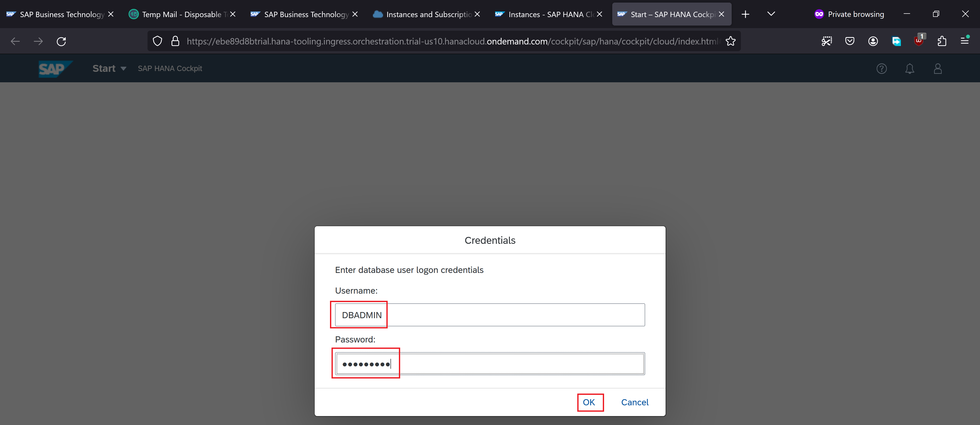Click the padlock site information icon
Viewport: 980px width, 425px height.
[175, 41]
